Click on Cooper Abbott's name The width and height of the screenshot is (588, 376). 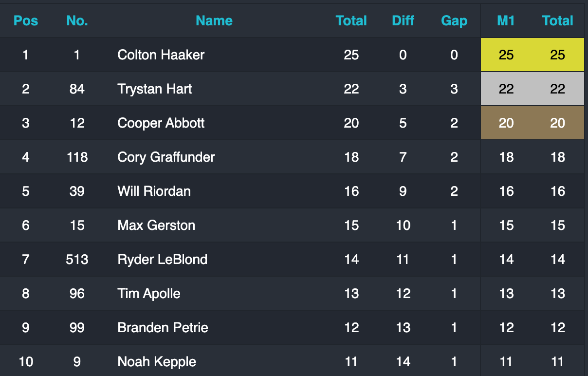(161, 123)
